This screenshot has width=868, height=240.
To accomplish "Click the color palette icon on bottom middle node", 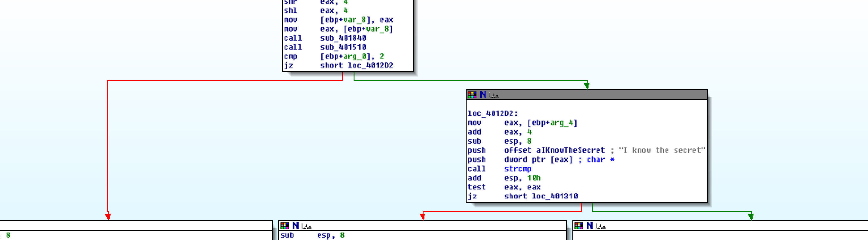I will click(285, 226).
